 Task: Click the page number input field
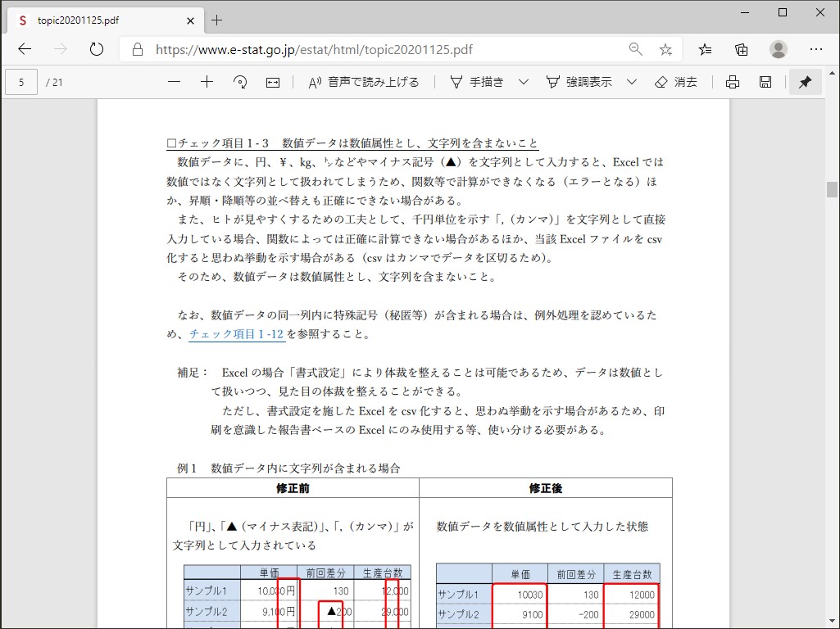pos(21,82)
